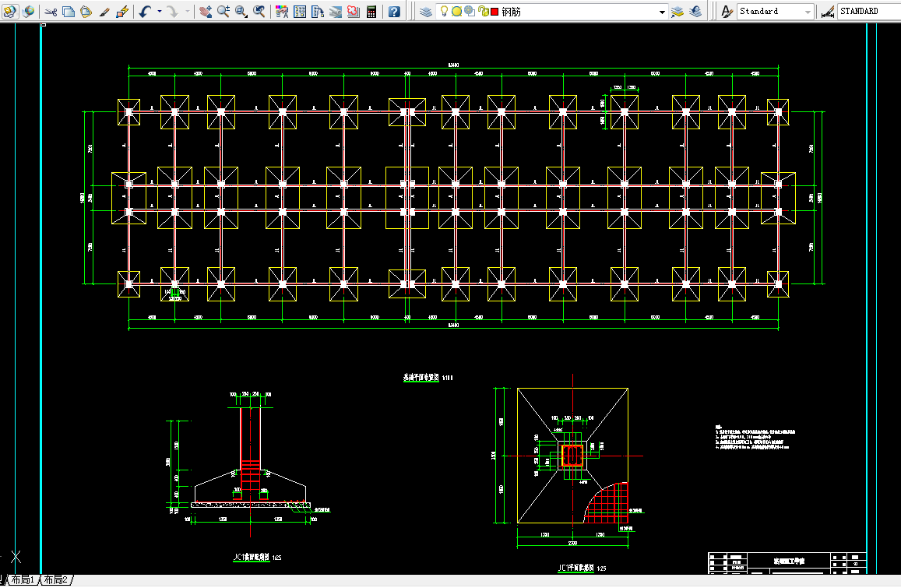Select the Zoom Window tool
Image resolution: width=901 pixels, height=588 pixels.
[241, 11]
